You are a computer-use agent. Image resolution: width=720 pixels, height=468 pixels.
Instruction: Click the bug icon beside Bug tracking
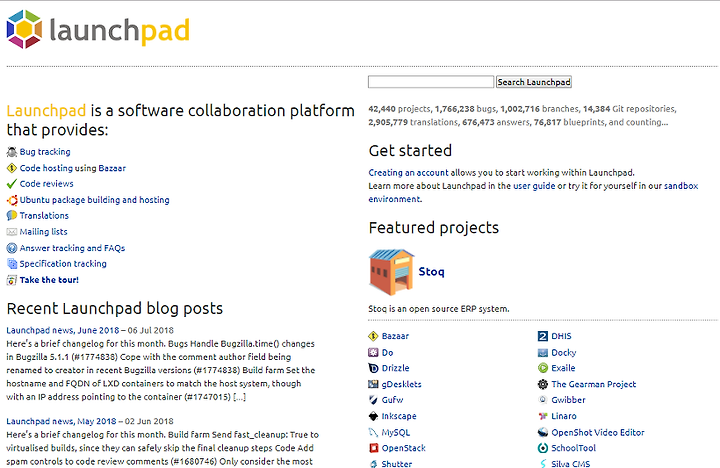point(11,152)
